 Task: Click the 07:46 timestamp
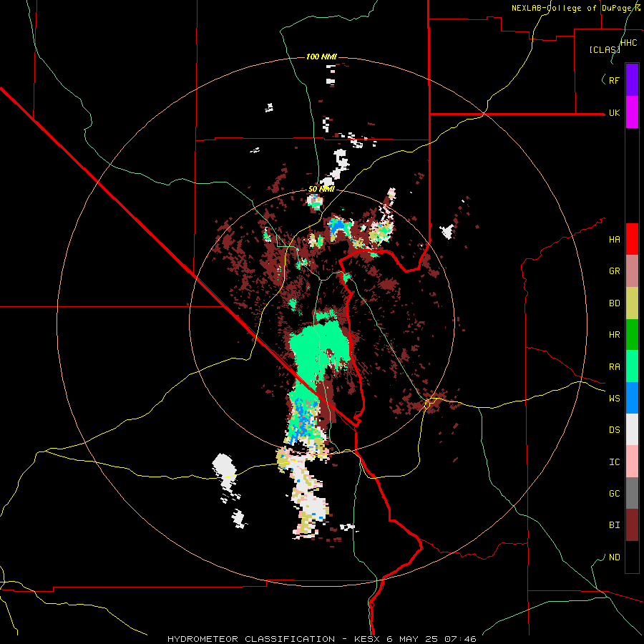click(x=462, y=639)
